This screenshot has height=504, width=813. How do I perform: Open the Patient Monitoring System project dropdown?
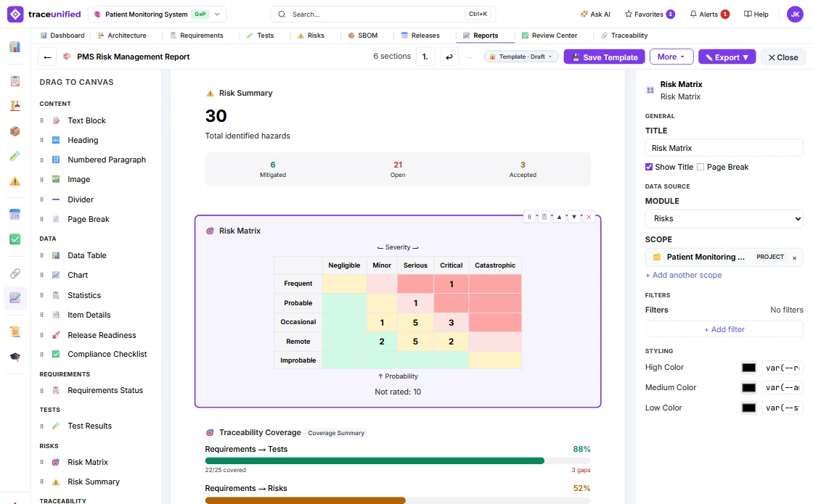pos(158,14)
